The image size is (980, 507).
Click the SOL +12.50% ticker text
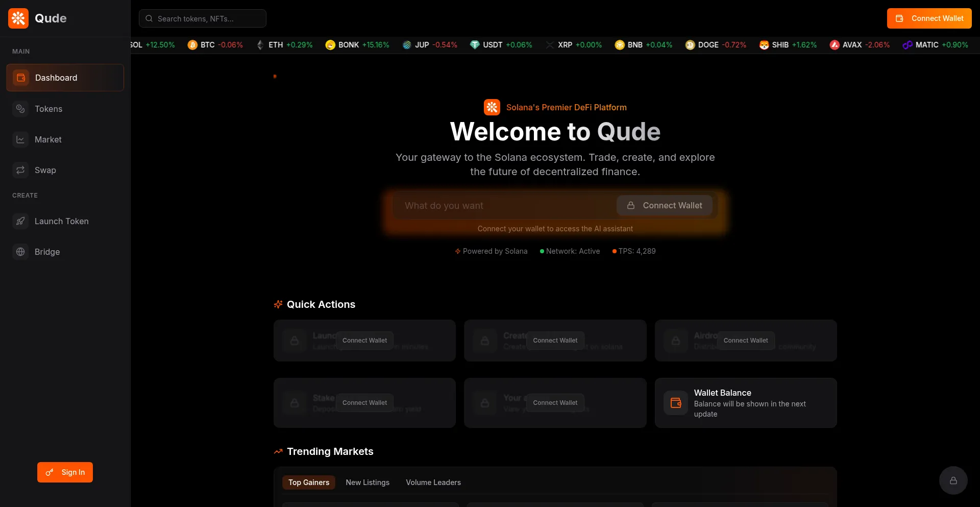point(153,45)
